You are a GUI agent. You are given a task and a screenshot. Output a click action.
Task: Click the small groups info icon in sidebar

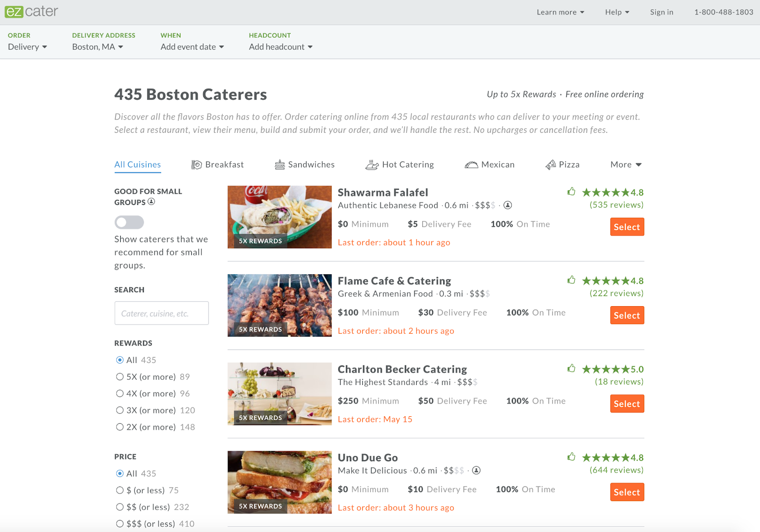coord(151,202)
